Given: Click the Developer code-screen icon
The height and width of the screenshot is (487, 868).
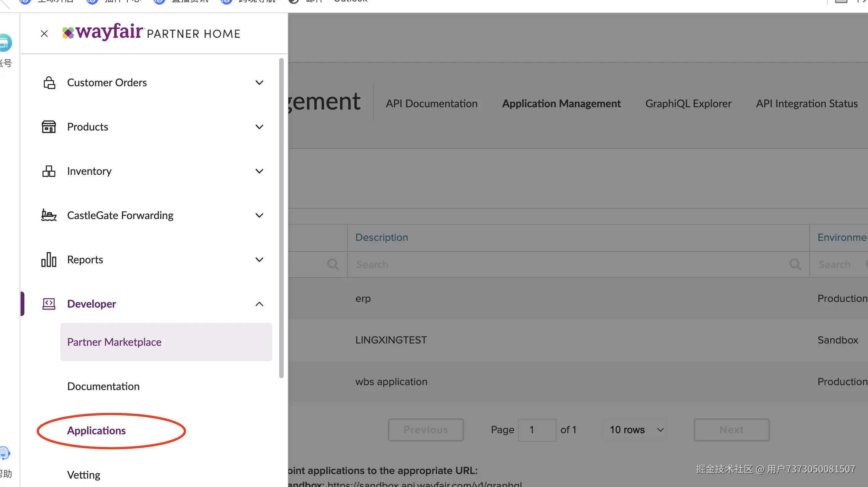Looking at the screenshot, I should (x=49, y=304).
